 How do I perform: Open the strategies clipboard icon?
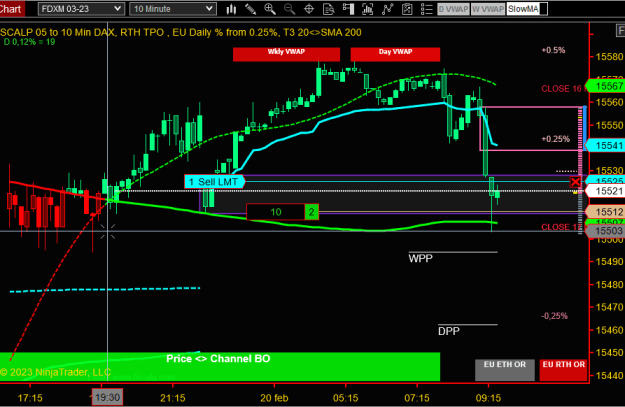point(407,9)
